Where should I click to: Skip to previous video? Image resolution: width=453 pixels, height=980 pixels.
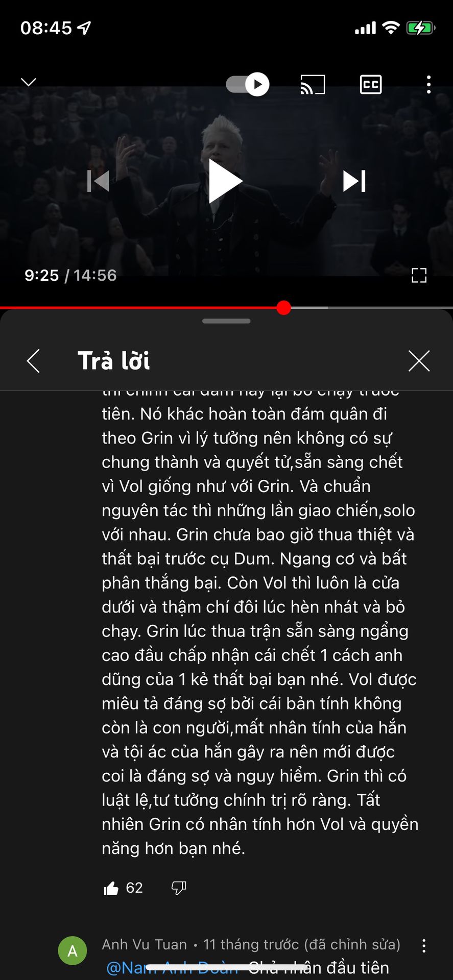99,181
